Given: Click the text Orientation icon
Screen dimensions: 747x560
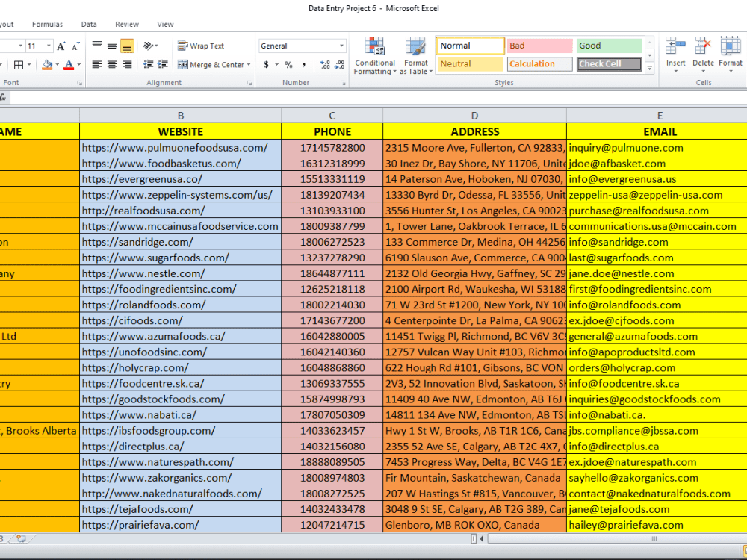Looking at the screenshot, I should (148, 46).
